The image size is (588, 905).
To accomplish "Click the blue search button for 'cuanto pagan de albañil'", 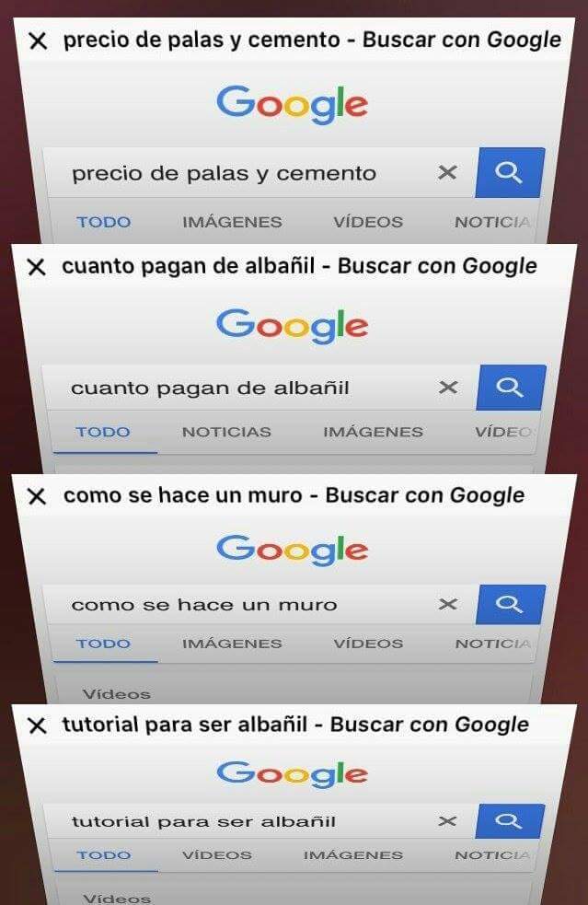I will coord(510,388).
